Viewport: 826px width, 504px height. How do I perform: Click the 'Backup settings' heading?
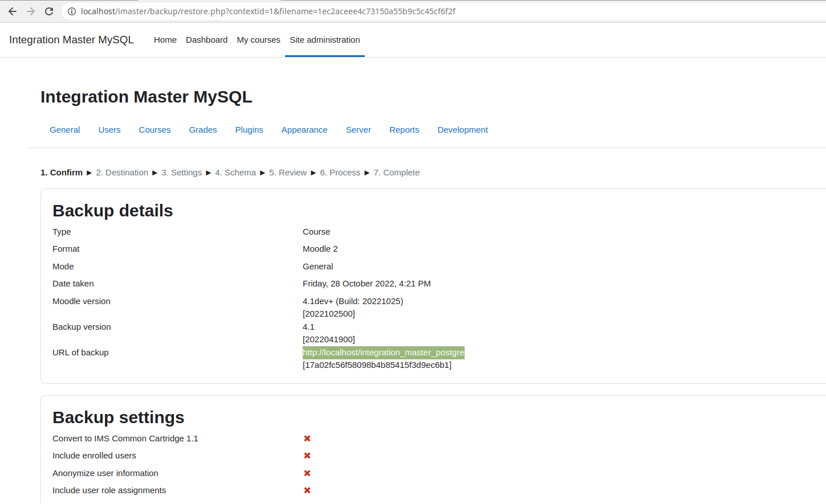[119, 417]
